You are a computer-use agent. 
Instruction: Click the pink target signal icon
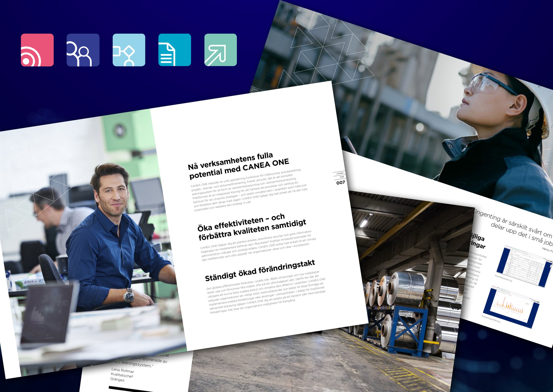tap(37, 50)
